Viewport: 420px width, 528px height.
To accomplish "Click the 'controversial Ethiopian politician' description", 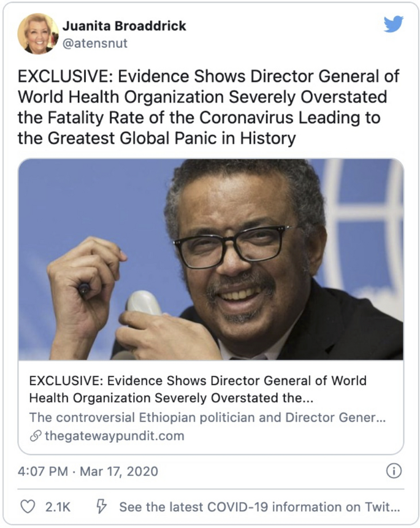I will (x=207, y=418).
